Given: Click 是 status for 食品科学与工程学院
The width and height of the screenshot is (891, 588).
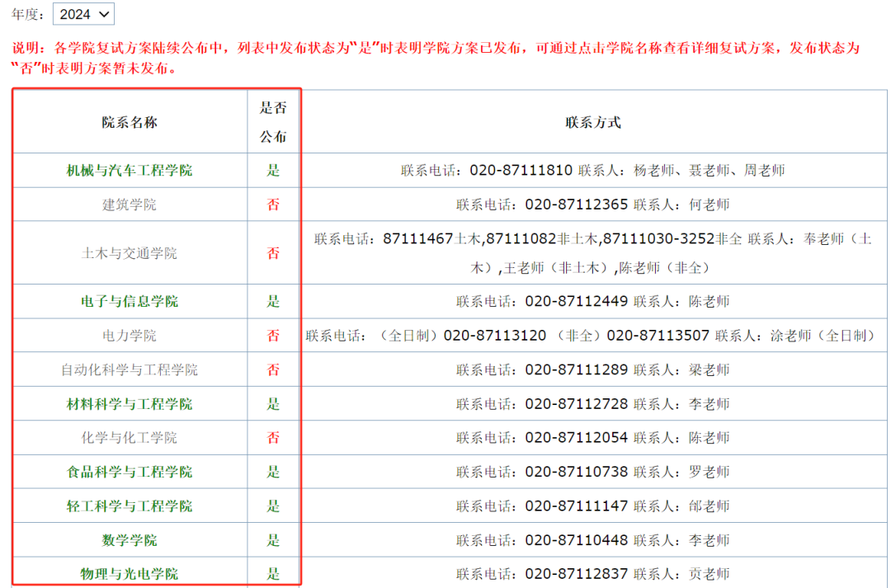Looking at the screenshot, I should click(273, 472).
